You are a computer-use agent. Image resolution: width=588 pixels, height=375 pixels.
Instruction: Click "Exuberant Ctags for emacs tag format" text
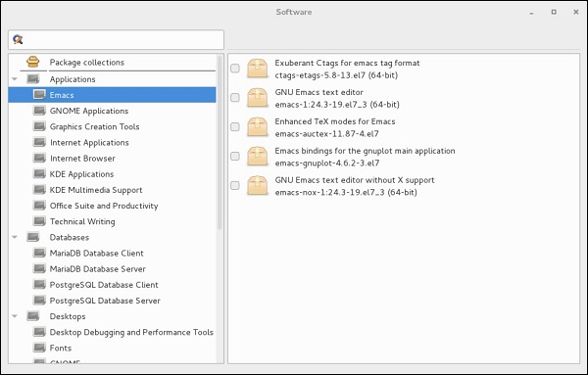click(347, 63)
